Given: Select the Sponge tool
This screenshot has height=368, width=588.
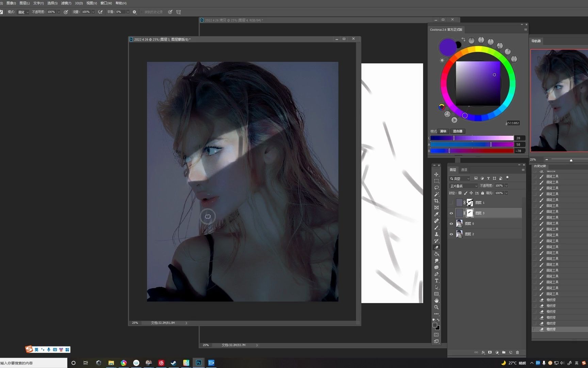Looking at the screenshot, I should (x=436, y=267).
